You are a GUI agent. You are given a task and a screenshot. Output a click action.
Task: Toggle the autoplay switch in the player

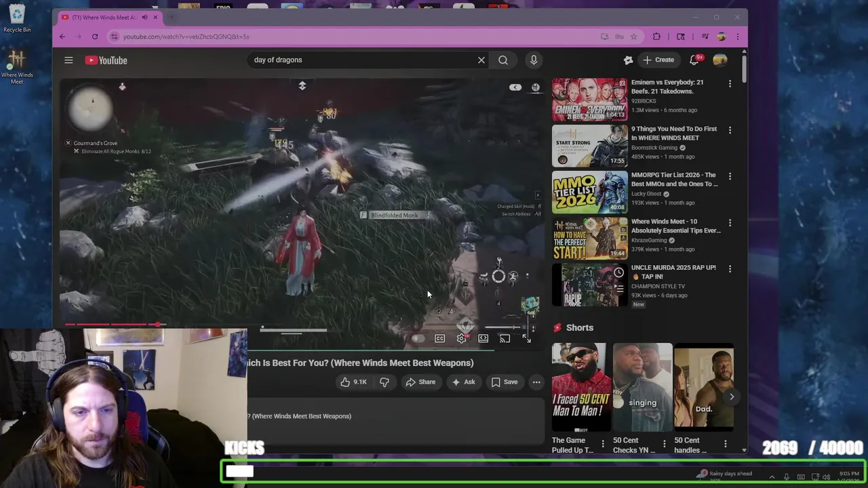[x=418, y=338]
